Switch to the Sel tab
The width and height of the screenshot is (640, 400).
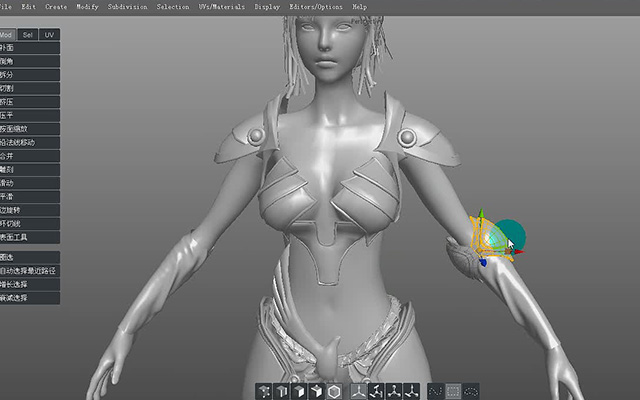[28, 35]
